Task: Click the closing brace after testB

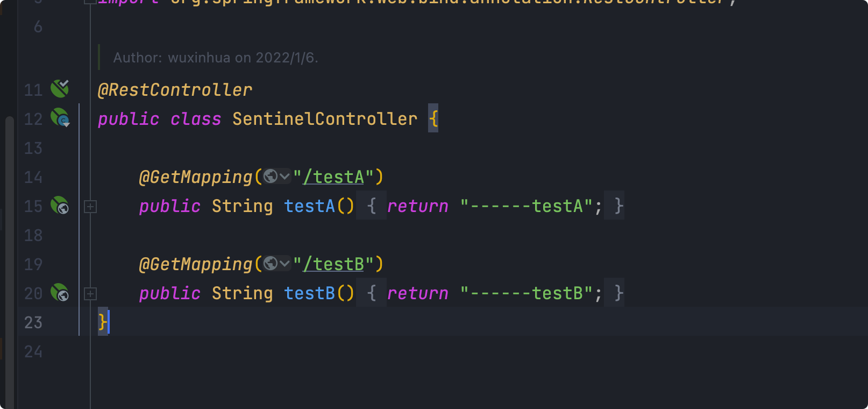Action: pyautogui.click(x=618, y=293)
